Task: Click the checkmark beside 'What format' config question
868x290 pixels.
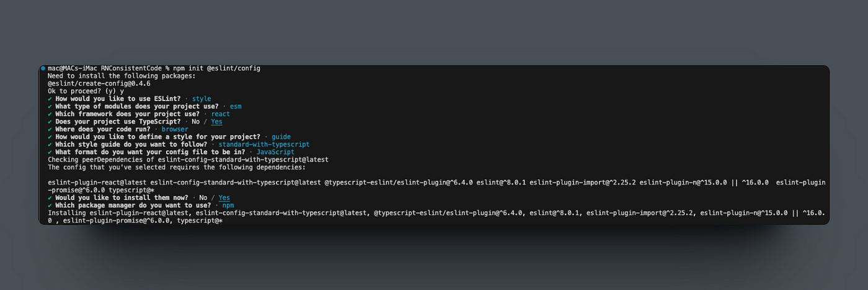Action: [50, 152]
